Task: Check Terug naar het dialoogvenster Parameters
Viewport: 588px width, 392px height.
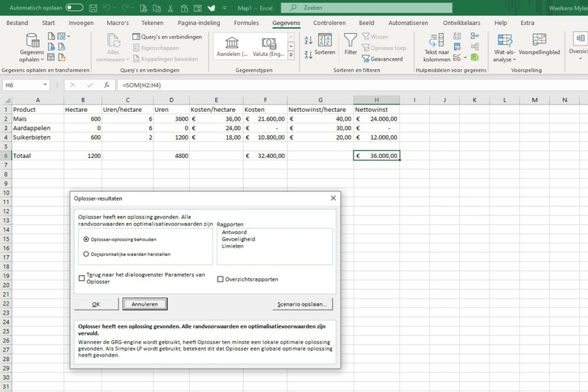Action: pyautogui.click(x=82, y=277)
